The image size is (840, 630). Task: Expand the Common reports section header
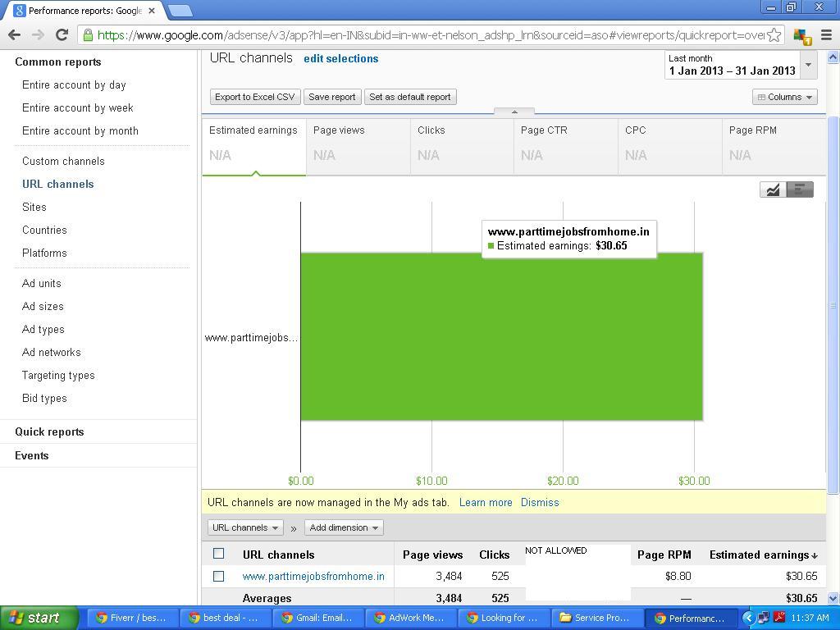point(58,62)
